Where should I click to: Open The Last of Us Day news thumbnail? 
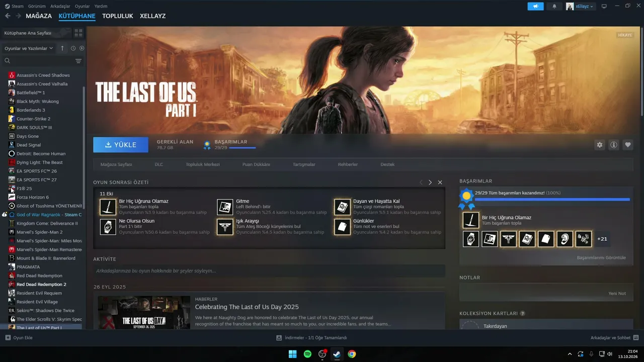click(144, 313)
